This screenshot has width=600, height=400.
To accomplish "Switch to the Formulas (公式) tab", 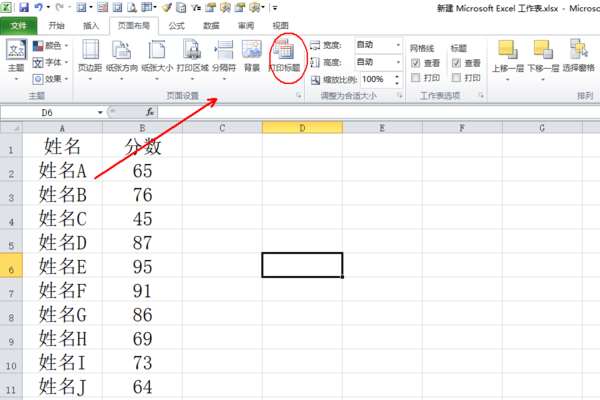I will tap(176, 26).
